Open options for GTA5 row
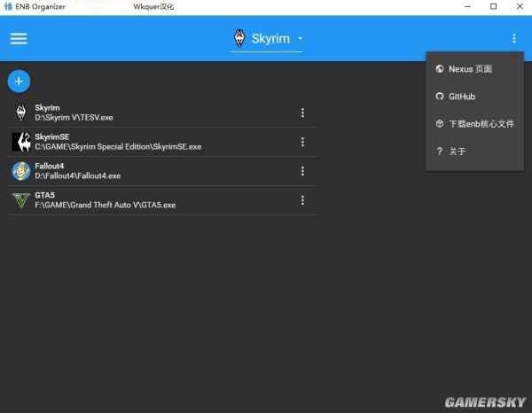The height and width of the screenshot is (413, 532). [302, 200]
